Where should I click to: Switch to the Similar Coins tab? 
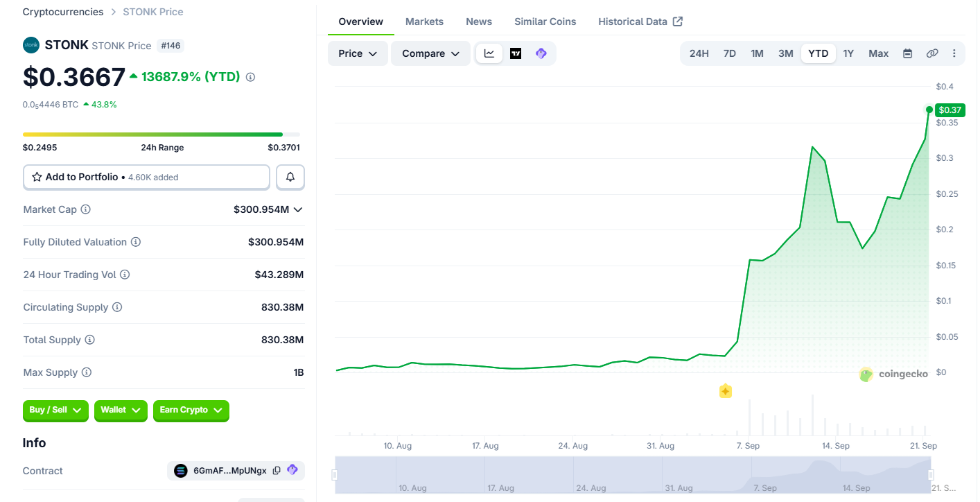coord(545,21)
